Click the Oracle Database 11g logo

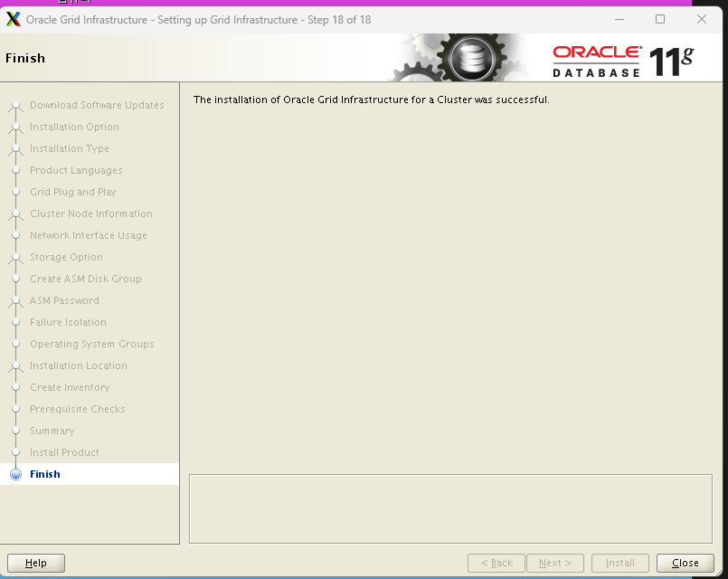pos(623,61)
